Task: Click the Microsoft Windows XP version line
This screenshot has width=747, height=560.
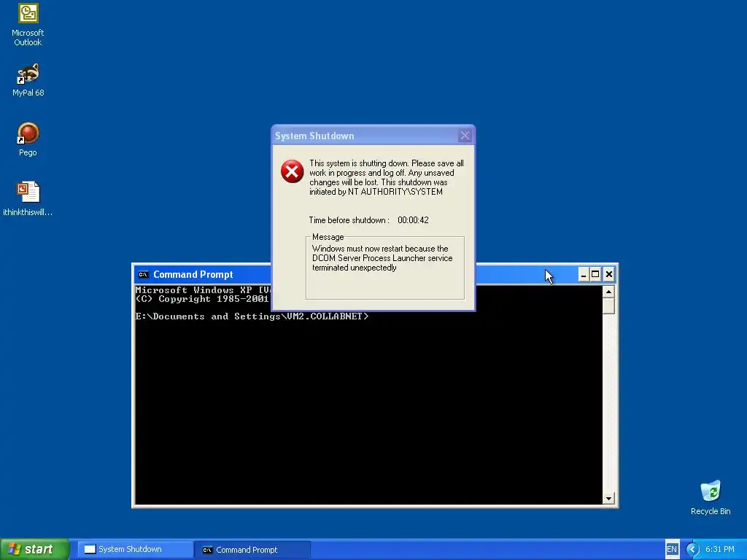Action: [203, 289]
